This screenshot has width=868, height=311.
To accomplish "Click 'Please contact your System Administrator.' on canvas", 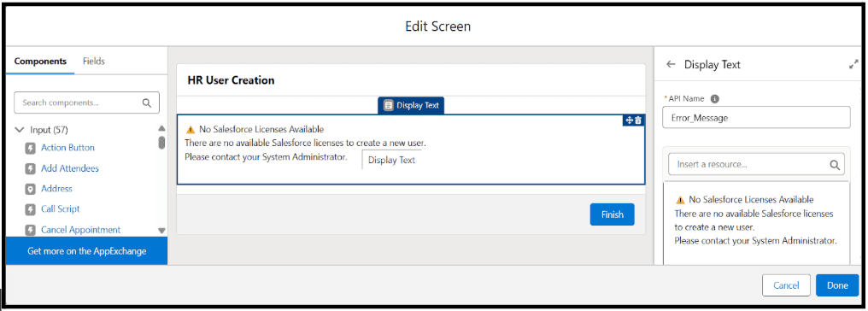I will (x=266, y=156).
